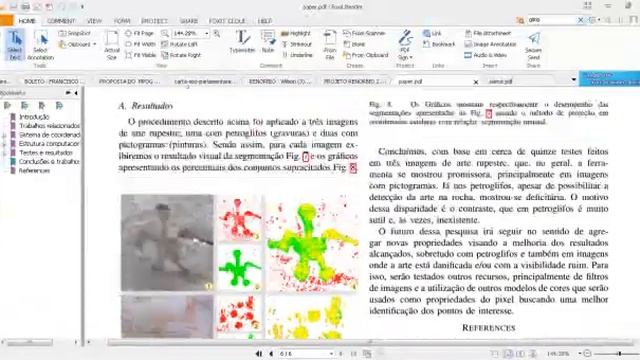Rotate the page left
This screenshot has height=360, width=640.
click(180, 44)
